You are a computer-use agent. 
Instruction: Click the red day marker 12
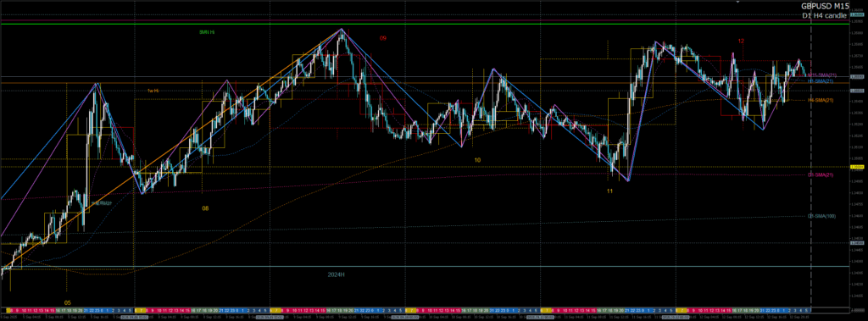741,41
